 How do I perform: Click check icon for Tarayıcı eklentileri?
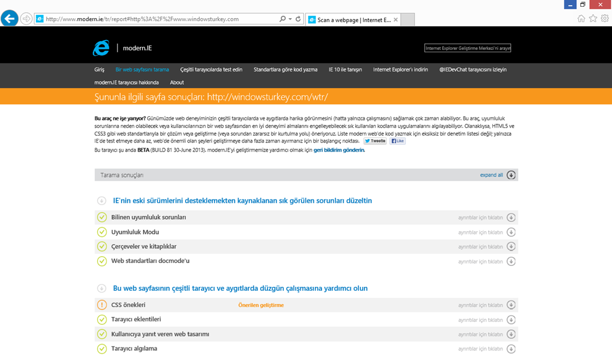[102, 320]
